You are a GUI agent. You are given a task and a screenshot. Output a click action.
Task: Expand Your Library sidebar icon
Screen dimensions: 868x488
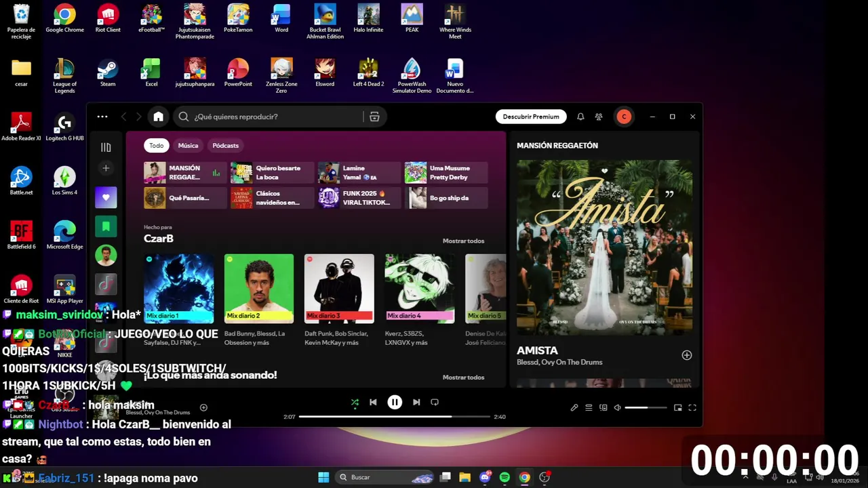106,147
